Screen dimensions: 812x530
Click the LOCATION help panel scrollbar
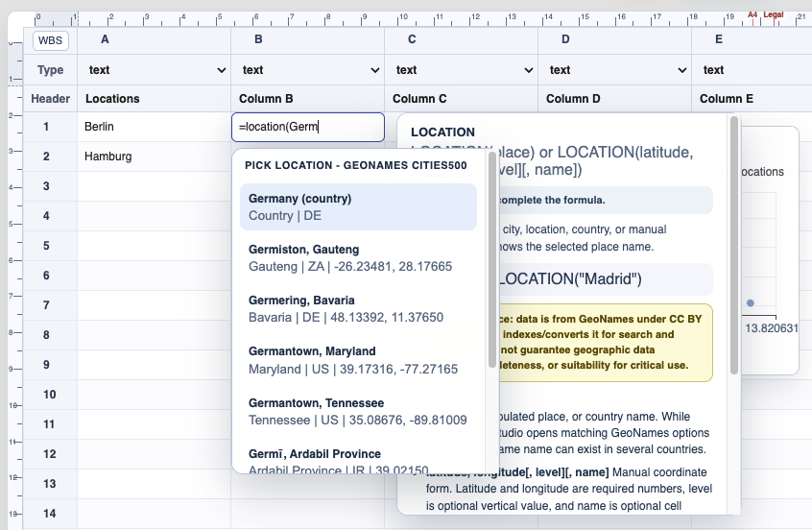734,246
